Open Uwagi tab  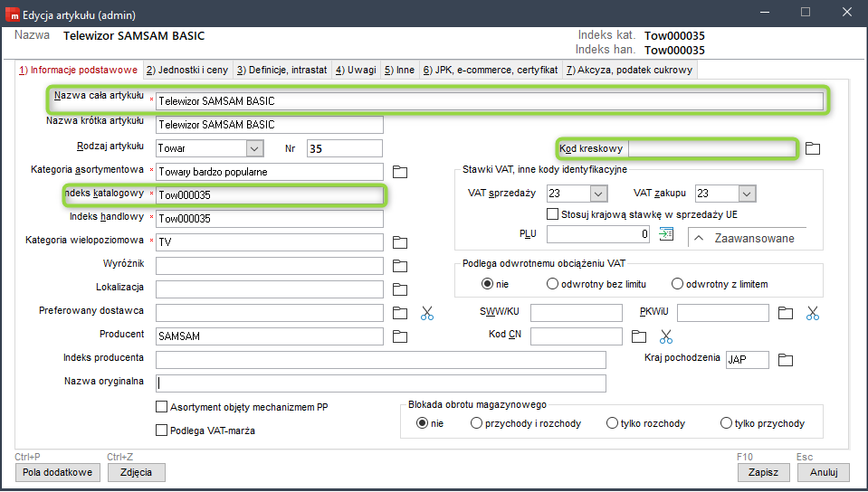tap(356, 70)
